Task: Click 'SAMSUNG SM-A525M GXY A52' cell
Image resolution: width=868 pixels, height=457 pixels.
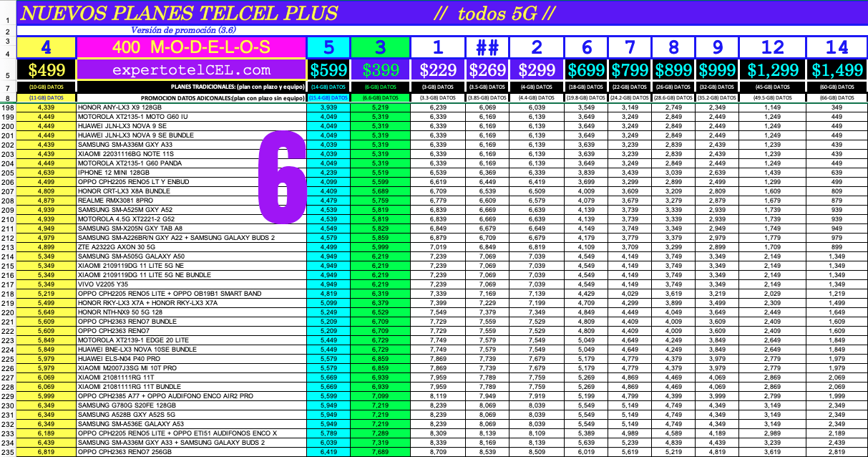Action: 191,210
